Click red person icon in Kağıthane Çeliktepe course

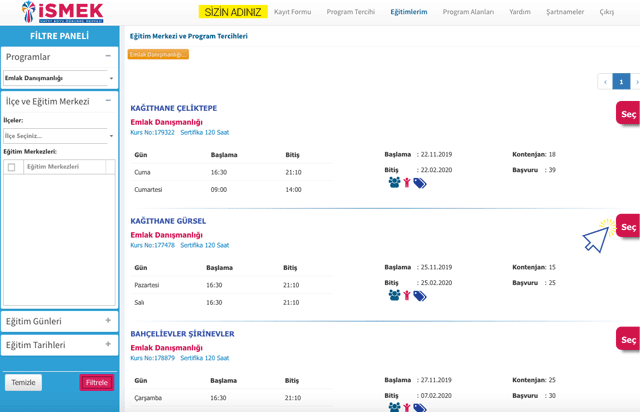click(407, 183)
